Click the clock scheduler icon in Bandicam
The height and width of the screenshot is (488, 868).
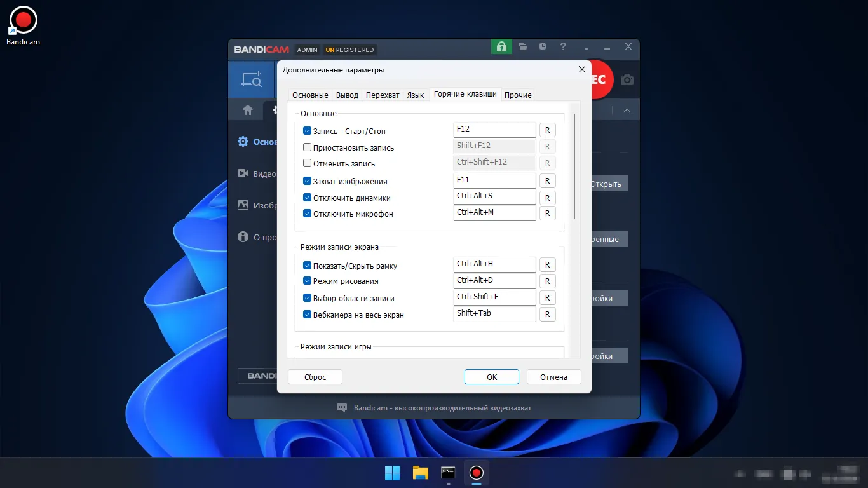point(543,46)
